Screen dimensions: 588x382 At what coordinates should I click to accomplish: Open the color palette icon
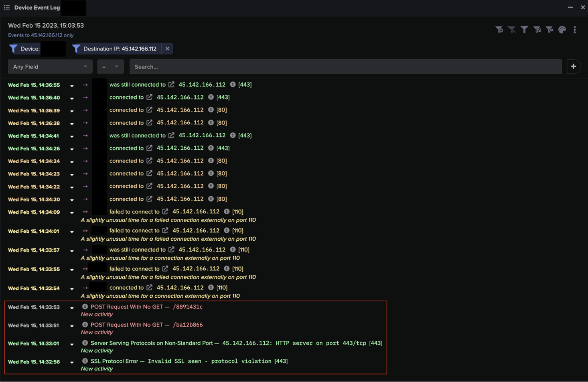click(562, 30)
